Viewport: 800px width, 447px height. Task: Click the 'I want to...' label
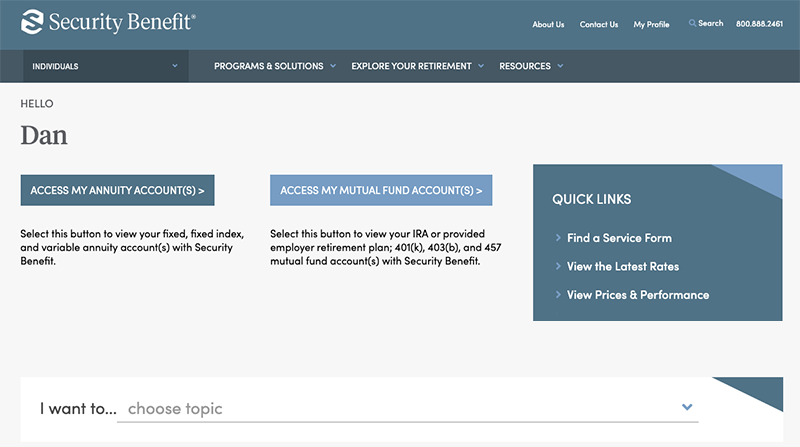78,408
